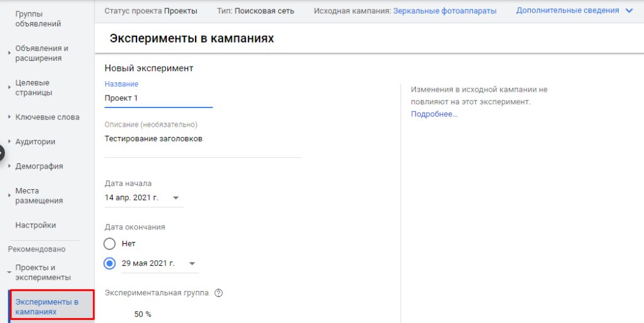Click Дополнительные сведения link text
Screen dimensions: 644x323
[568, 11]
